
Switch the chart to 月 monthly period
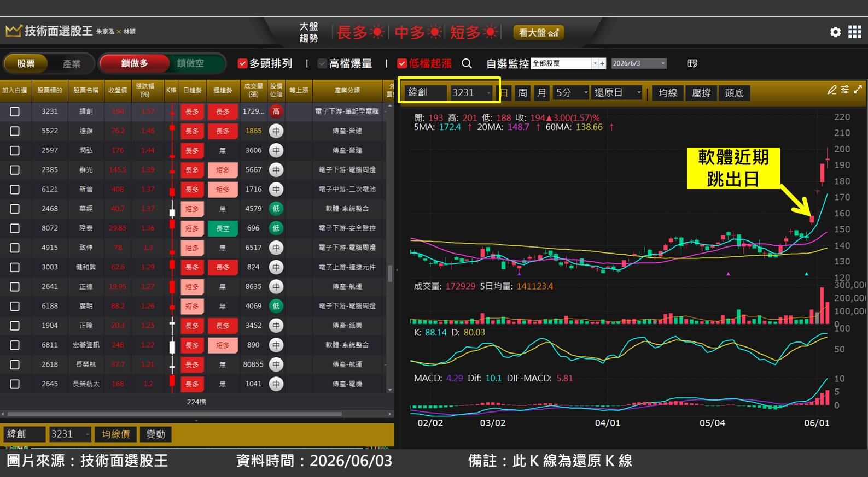click(x=541, y=93)
